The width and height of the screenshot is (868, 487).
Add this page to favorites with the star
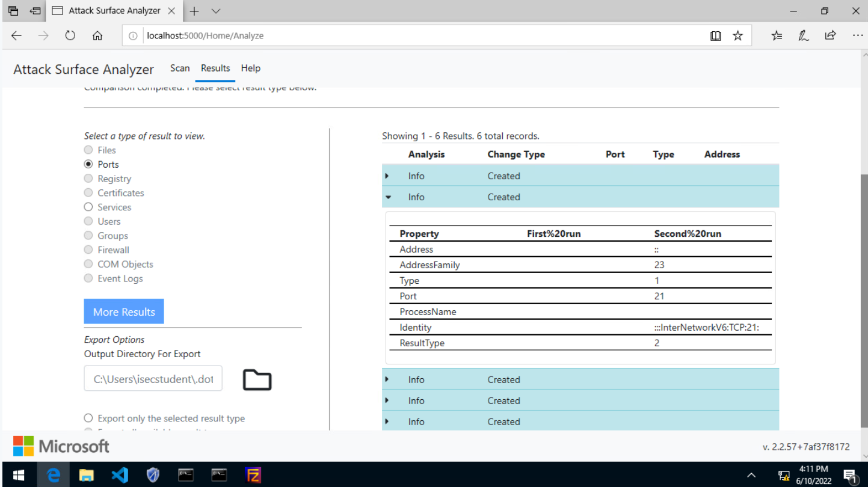click(737, 35)
